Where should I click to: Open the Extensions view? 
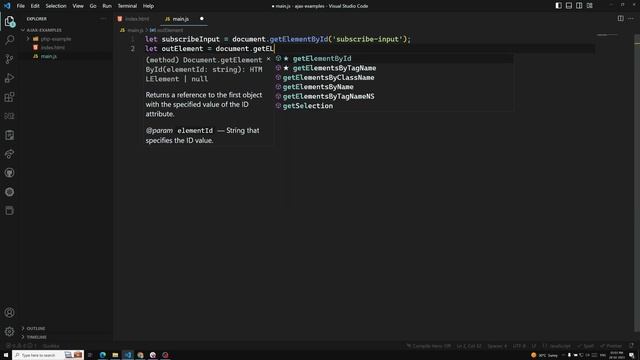click(9, 97)
